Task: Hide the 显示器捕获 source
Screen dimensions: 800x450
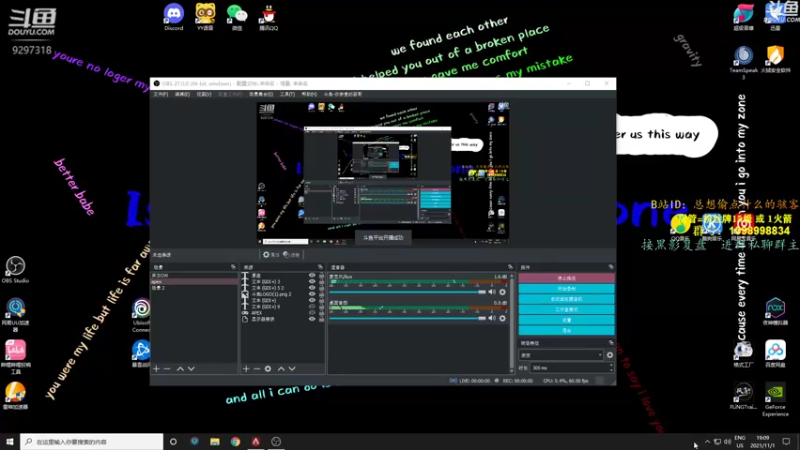Action: pyautogui.click(x=312, y=319)
